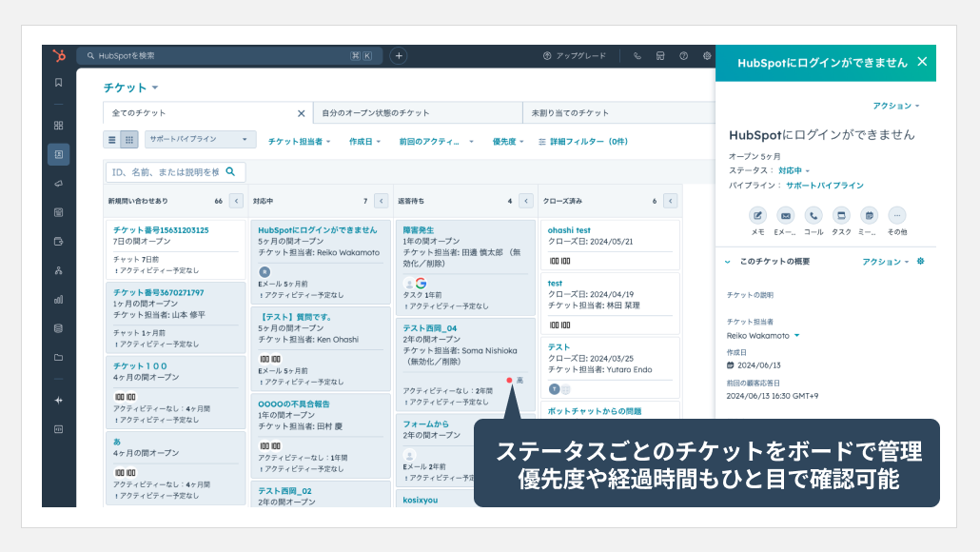Click the HubSpotを検索 search field
This screenshot has height=552, width=980.
click(229, 55)
